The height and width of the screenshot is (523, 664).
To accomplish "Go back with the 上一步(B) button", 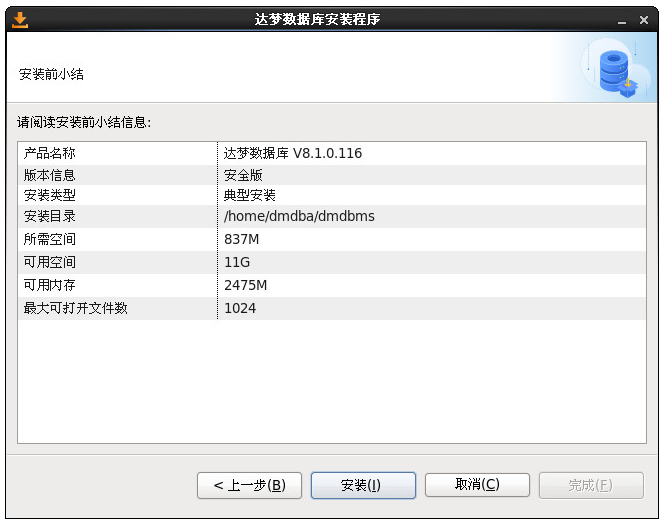I will (249, 485).
